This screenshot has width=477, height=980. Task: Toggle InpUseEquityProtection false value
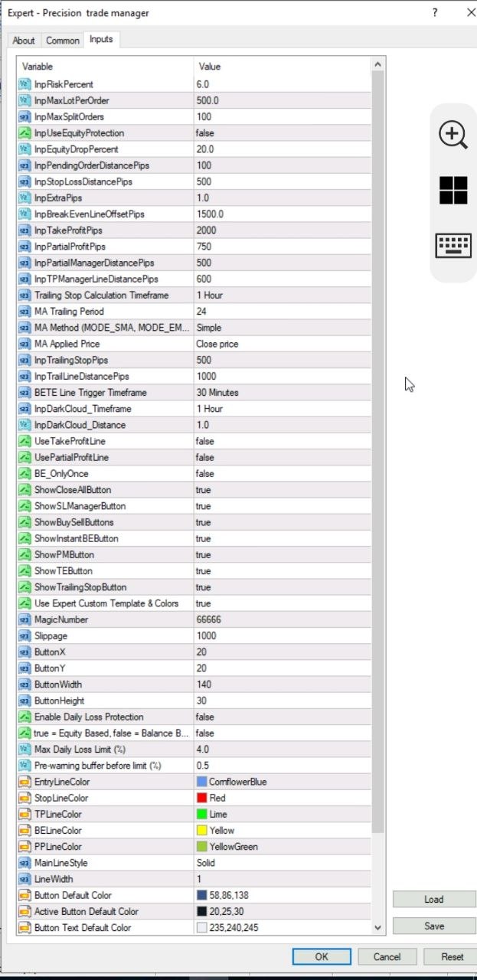coord(282,133)
